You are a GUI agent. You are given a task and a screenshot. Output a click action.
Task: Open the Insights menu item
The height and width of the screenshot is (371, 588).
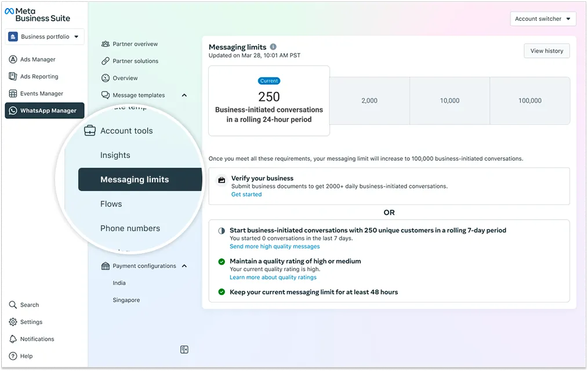tap(115, 155)
